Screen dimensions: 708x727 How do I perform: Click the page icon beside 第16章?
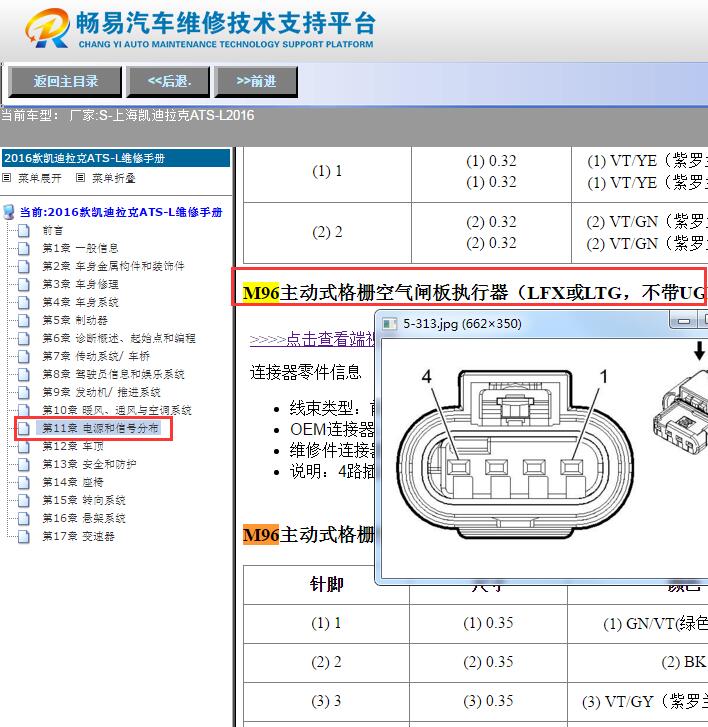(24, 518)
